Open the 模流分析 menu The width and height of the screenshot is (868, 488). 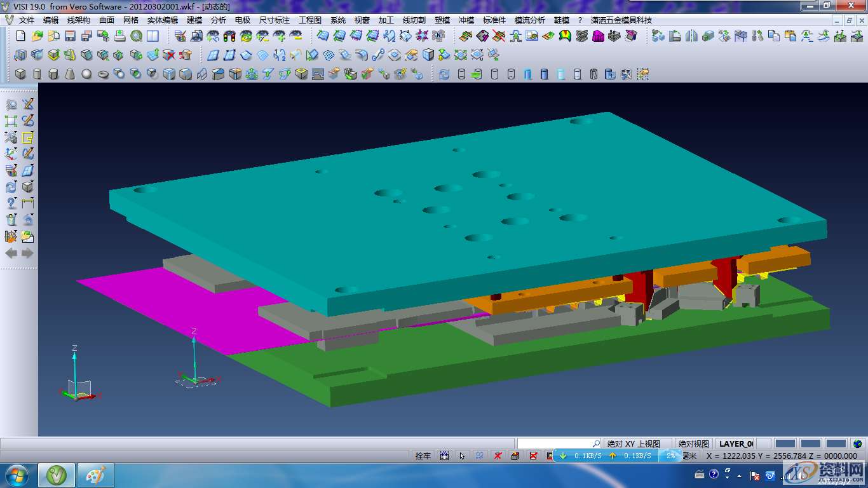(x=529, y=20)
